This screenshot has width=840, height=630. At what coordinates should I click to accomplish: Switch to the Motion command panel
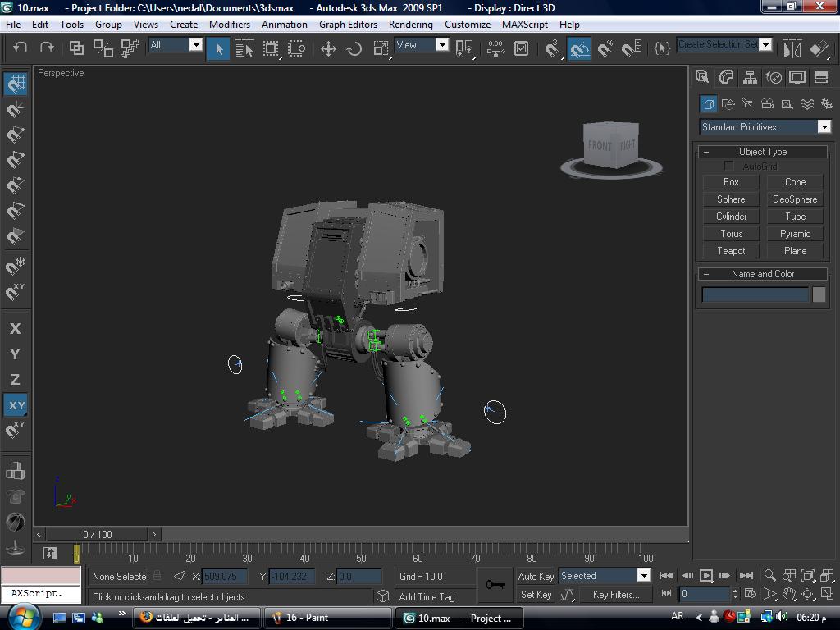tap(774, 77)
